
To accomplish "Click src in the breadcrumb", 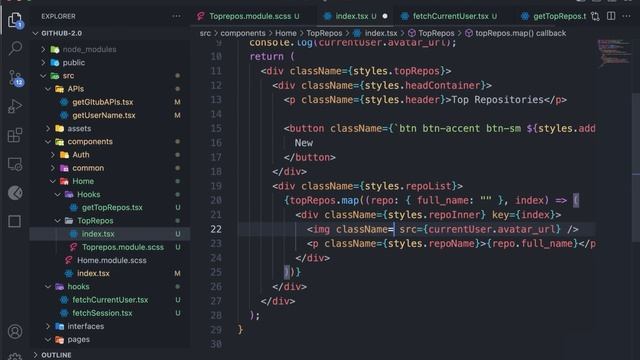I will click(x=205, y=33).
